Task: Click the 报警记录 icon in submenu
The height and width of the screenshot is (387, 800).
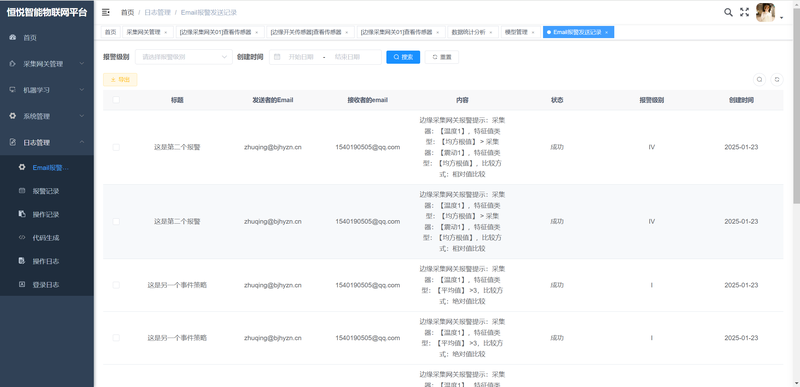Action: (x=22, y=191)
